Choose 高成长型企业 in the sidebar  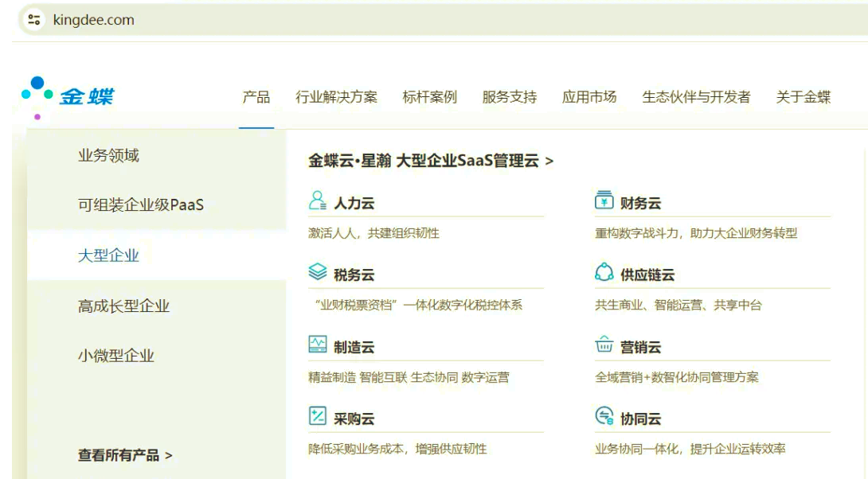pos(123,306)
